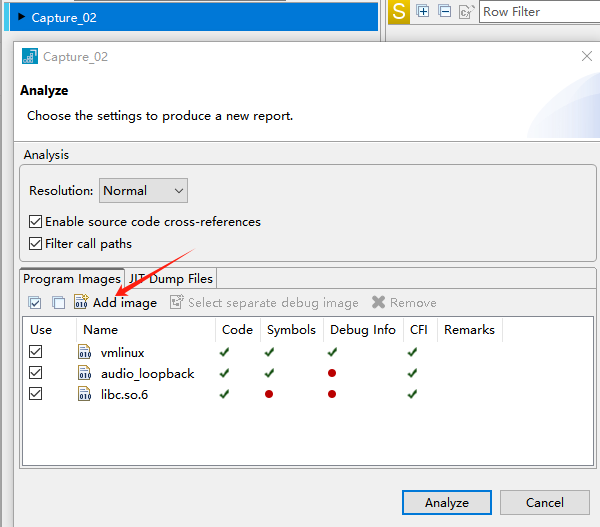Click the Cancel button
600x527 pixels.
pyautogui.click(x=545, y=503)
